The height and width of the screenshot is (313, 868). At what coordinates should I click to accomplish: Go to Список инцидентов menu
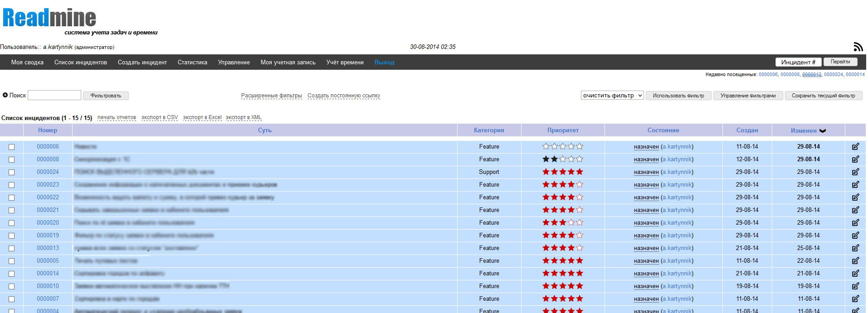tap(81, 63)
